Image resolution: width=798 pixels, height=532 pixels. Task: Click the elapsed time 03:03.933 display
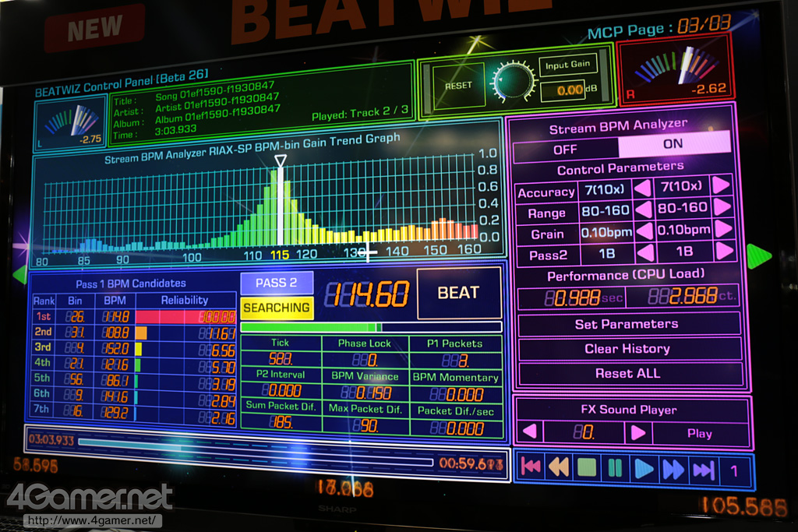point(51,440)
